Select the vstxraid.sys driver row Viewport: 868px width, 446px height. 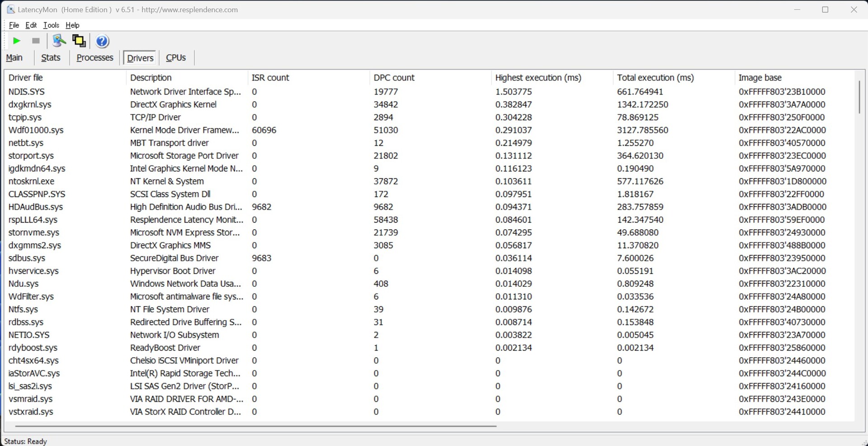pyautogui.click(x=429, y=412)
